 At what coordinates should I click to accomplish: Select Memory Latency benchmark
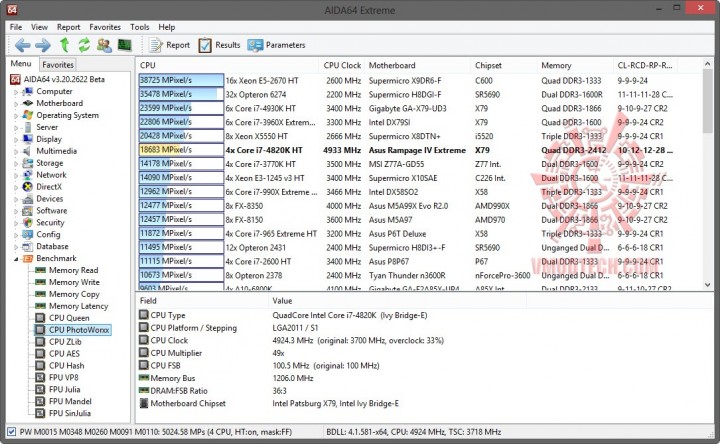[79, 306]
